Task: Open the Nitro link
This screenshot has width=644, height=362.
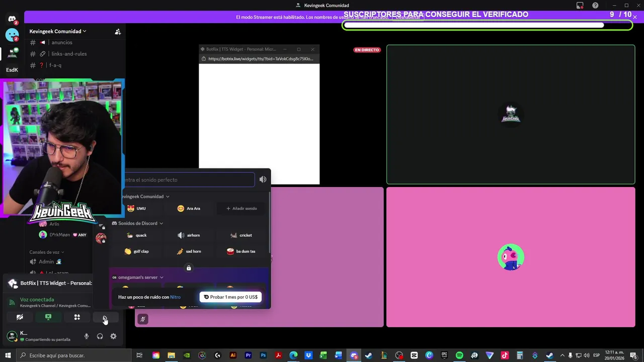Action: click(x=175, y=297)
